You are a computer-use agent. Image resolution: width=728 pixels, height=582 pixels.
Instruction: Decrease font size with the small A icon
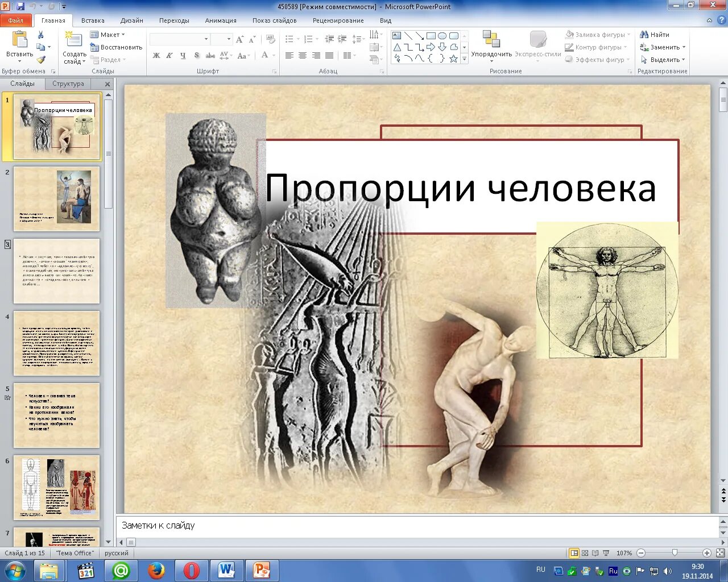point(253,39)
